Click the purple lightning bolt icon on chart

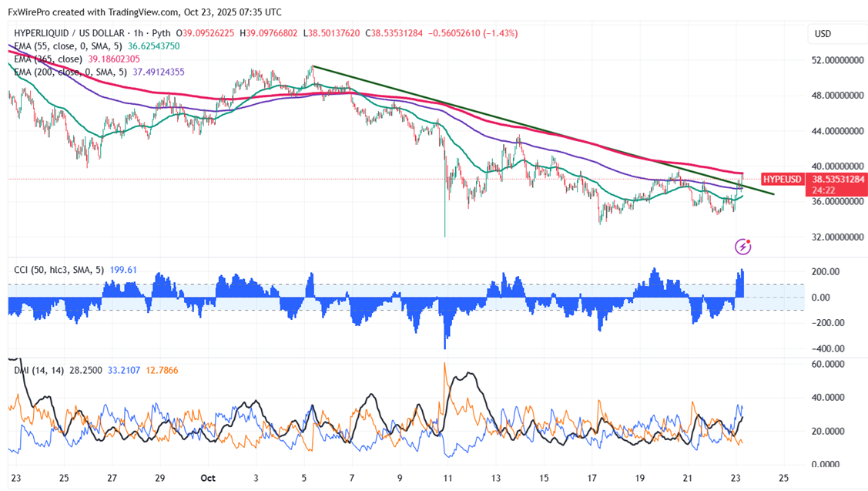tap(743, 247)
